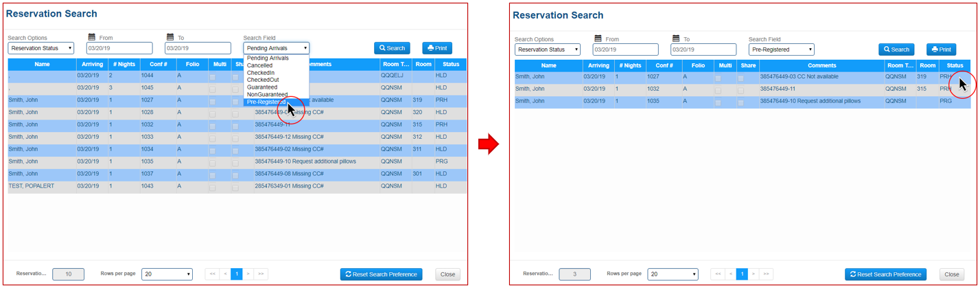This screenshot has width=980, height=288.
Task: Click the printer Print button in right panel
Action: (941, 49)
